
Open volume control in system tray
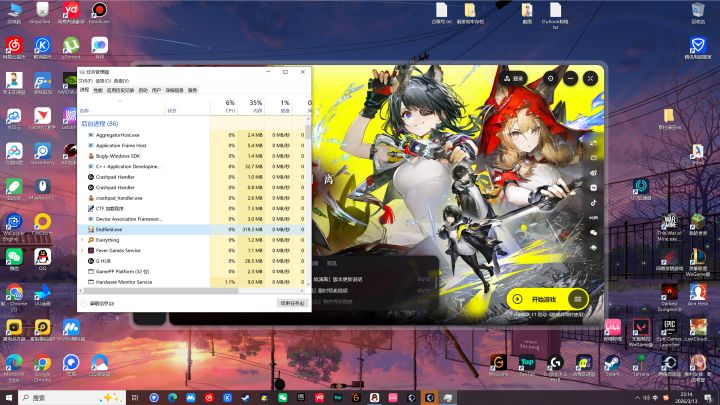646,398
